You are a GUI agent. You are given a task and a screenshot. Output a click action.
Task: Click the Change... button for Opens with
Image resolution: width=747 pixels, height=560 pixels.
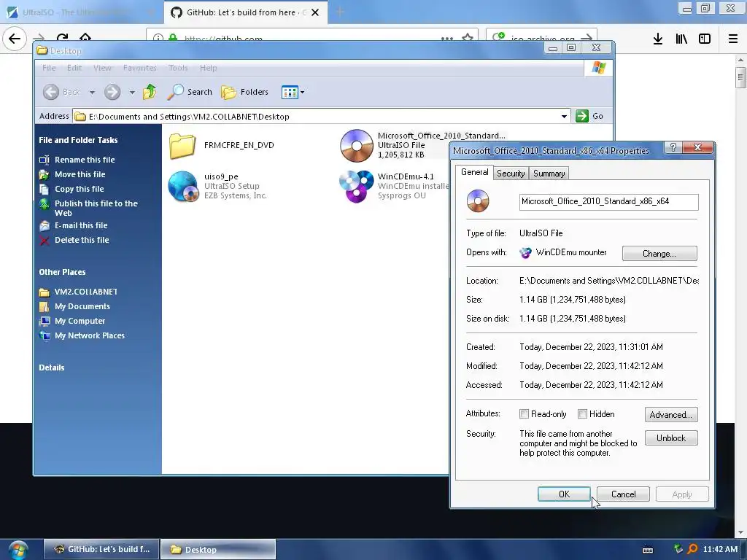tap(659, 253)
